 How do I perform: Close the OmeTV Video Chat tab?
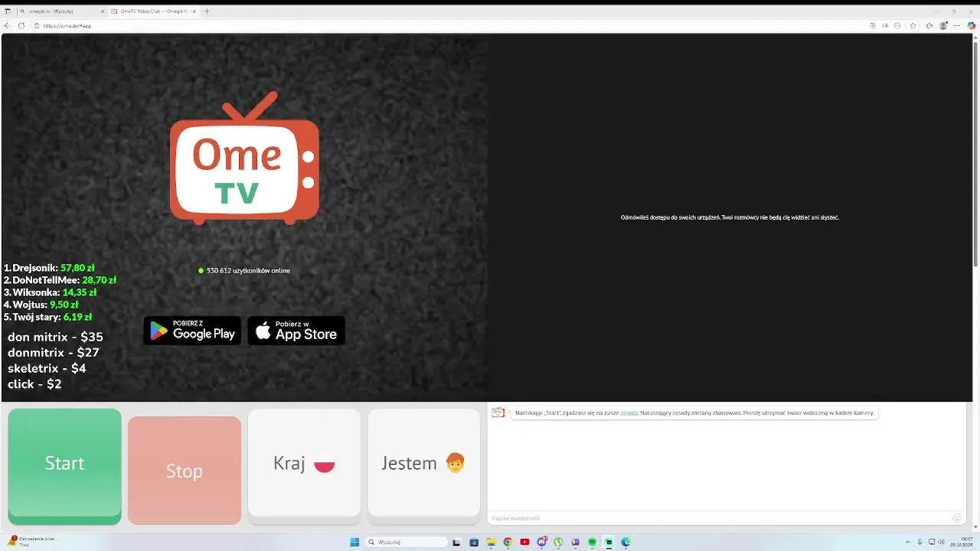click(194, 11)
